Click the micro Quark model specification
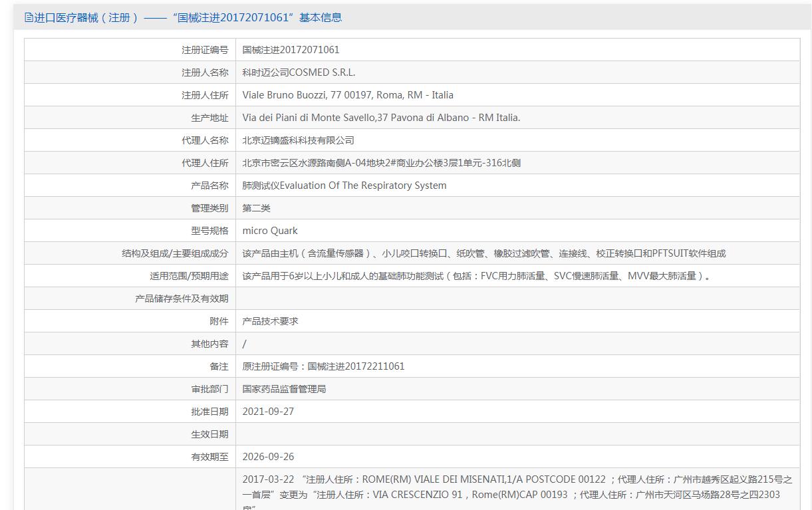The width and height of the screenshot is (812, 510). (x=270, y=231)
